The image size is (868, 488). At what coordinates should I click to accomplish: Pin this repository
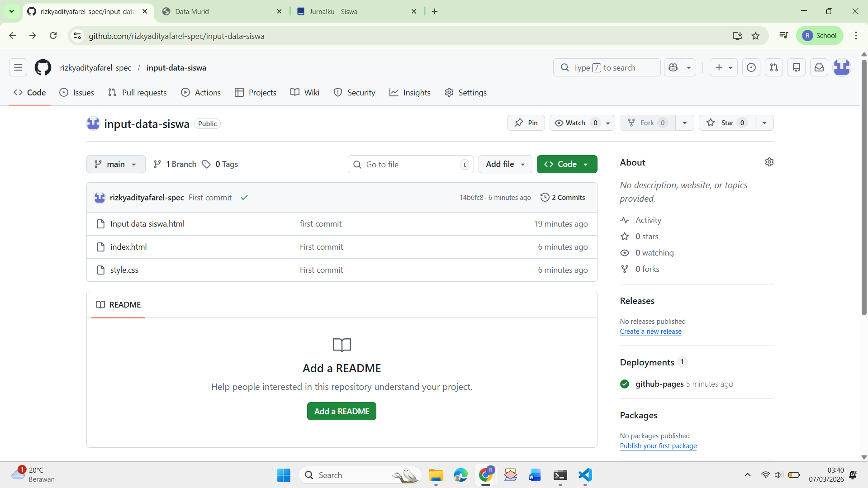[x=526, y=123]
